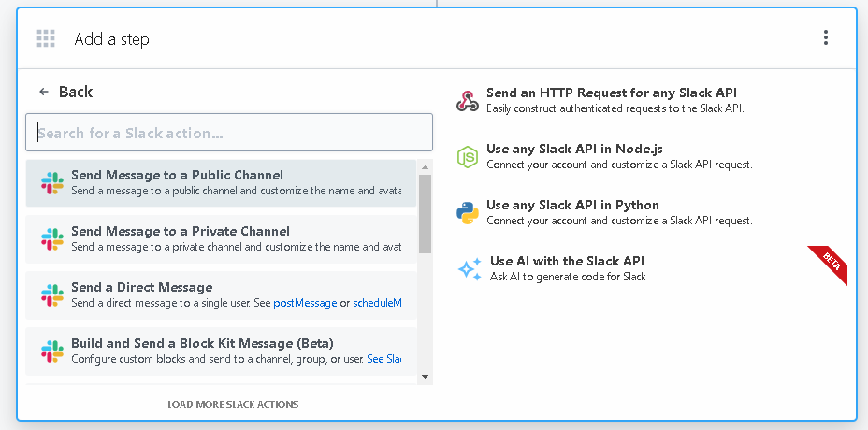Click 'Connect your account' text under Node.js
This screenshot has height=430, width=868.
click(619, 165)
